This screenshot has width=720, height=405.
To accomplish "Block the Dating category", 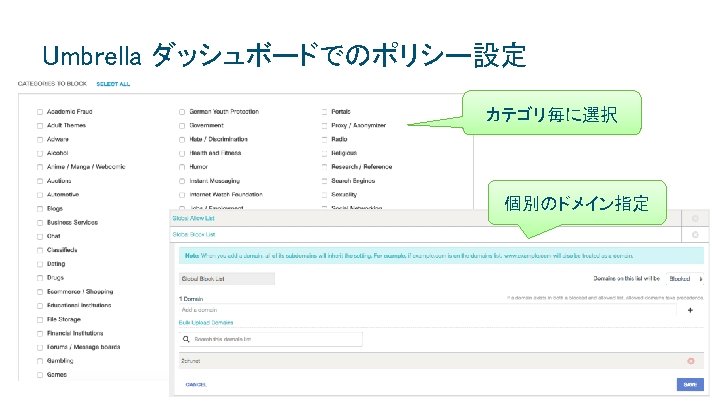I will (40, 264).
